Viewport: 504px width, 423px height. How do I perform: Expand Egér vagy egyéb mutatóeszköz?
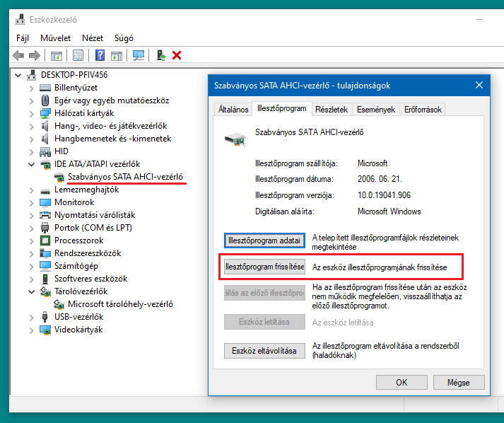tap(31, 101)
